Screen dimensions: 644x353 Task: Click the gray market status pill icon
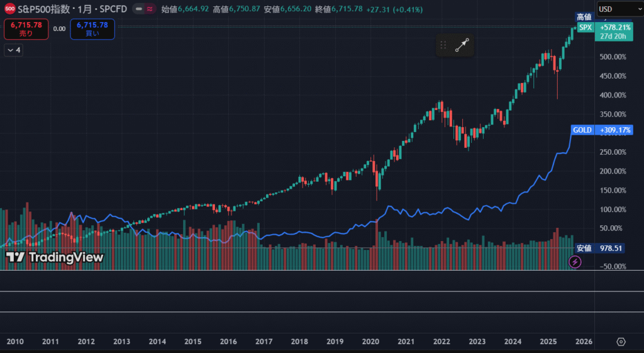pyautogui.click(x=138, y=9)
